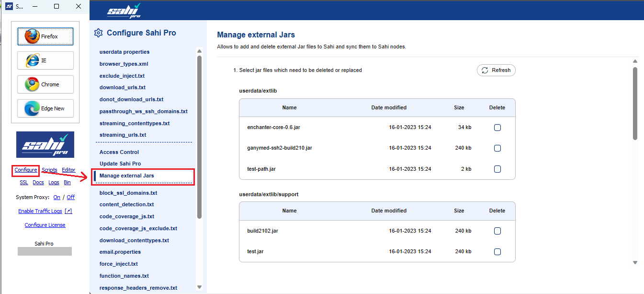Click the Configure Sahi Pro gear icon

click(98, 33)
